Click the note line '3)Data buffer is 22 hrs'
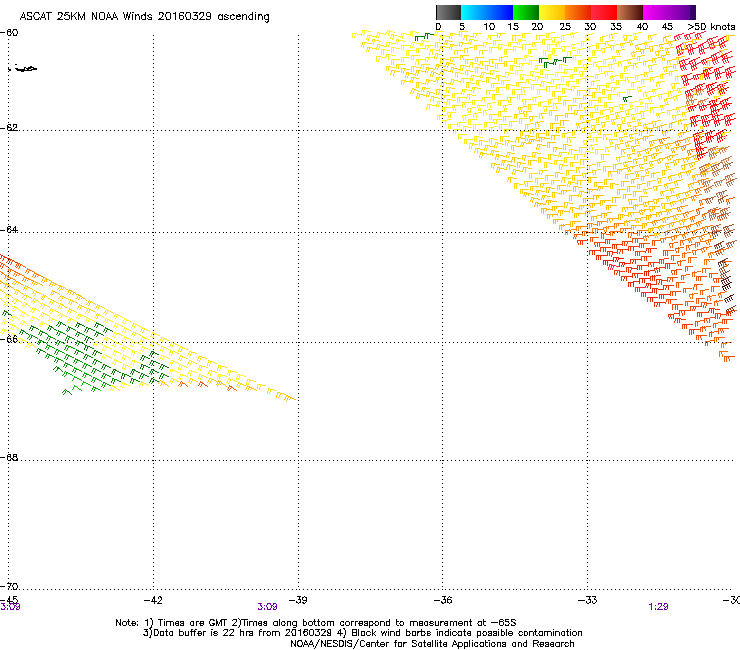 coord(362,633)
